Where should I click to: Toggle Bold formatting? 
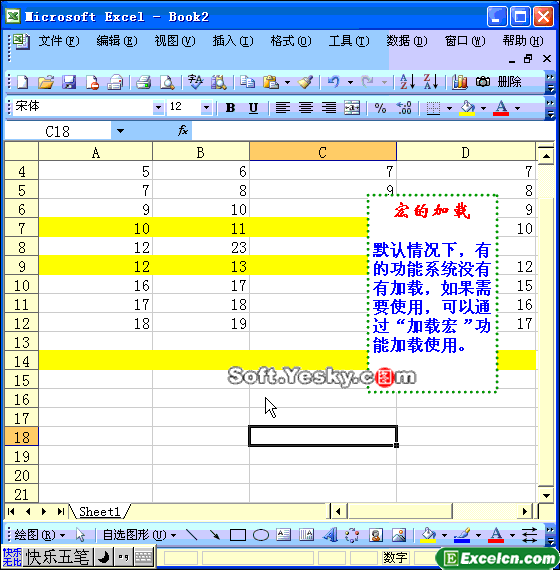(x=230, y=108)
